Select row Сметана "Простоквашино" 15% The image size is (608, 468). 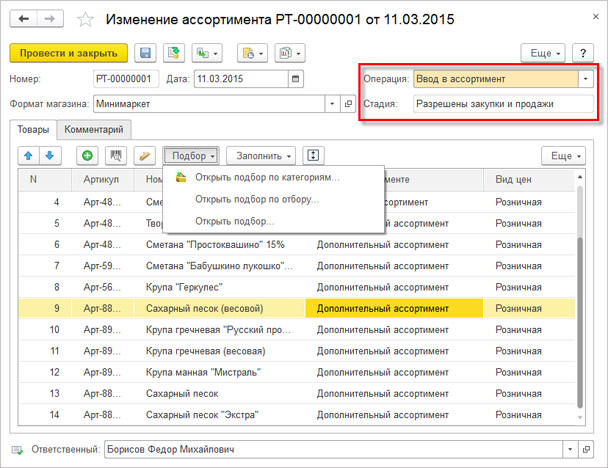(297, 245)
